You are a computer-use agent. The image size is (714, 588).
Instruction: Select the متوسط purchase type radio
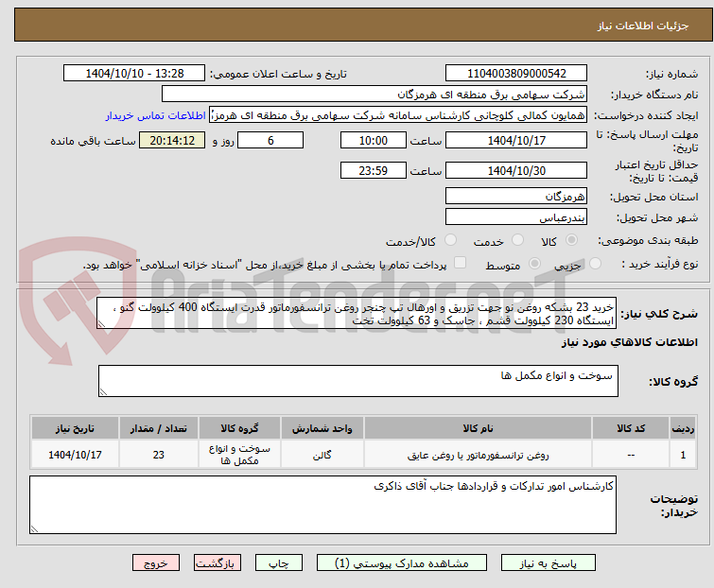(534, 264)
